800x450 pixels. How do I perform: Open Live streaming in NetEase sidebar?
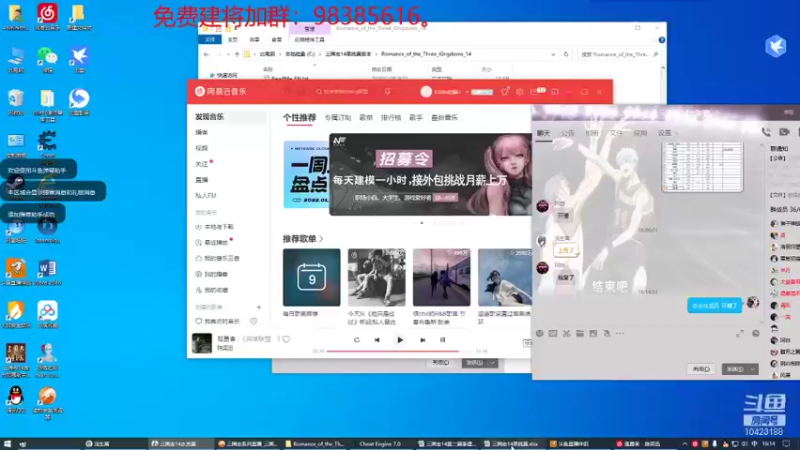[x=202, y=180]
